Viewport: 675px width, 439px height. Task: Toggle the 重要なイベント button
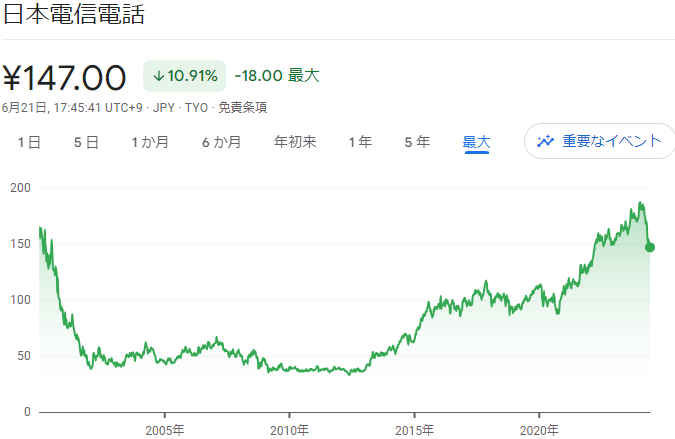click(x=597, y=141)
